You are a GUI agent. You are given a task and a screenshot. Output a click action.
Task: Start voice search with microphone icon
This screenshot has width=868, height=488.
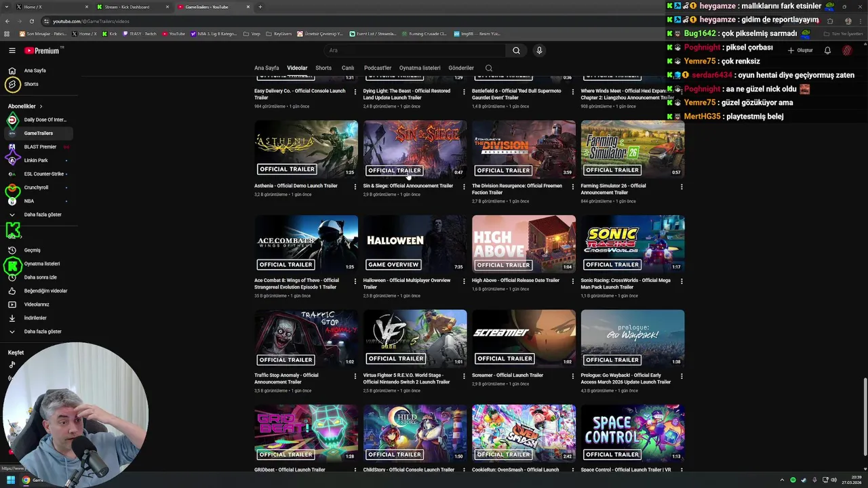539,50
